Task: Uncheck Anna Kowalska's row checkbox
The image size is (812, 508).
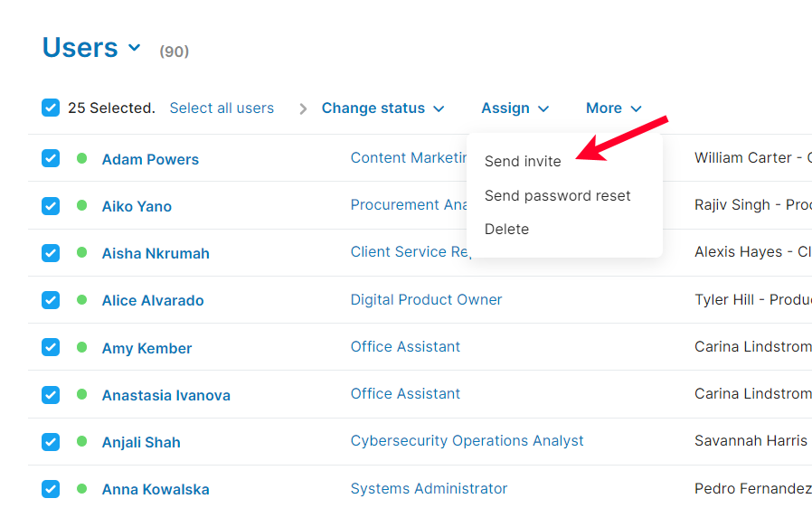Action: (x=51, y=489)
